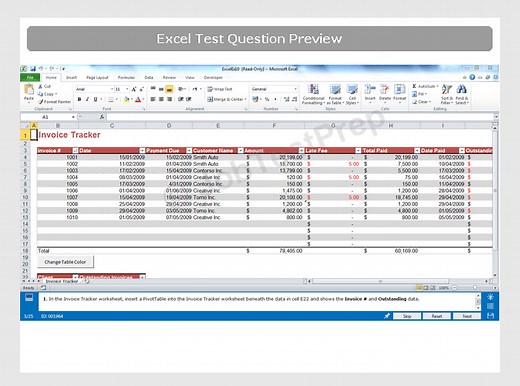This screenshot has height=386, width=520.
Task: Switch to the Insert ribbon tab
Action: click(71, 77)
